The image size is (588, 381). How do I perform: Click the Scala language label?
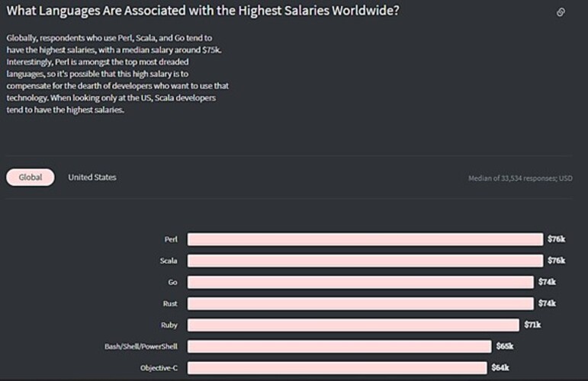click(x=169, y=261)
